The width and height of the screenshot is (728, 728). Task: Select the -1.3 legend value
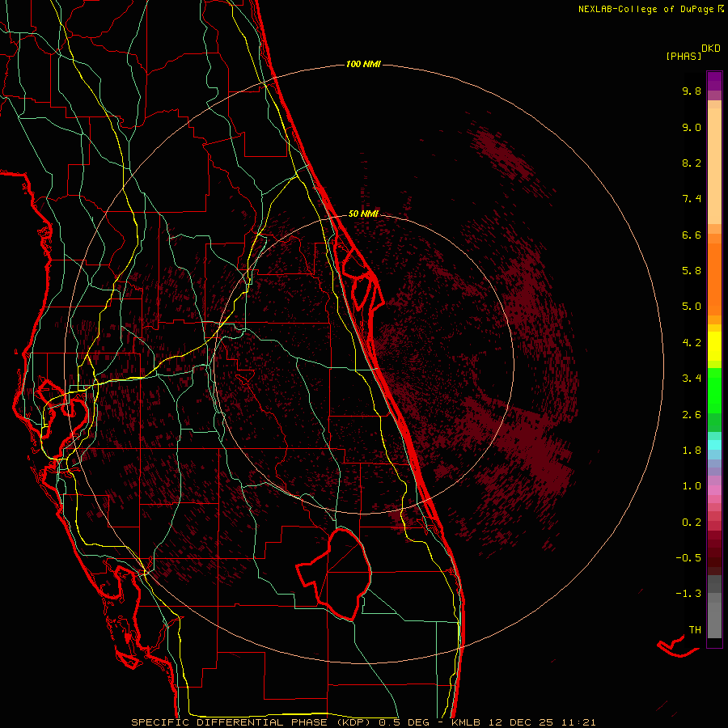(x=688, y=594)
